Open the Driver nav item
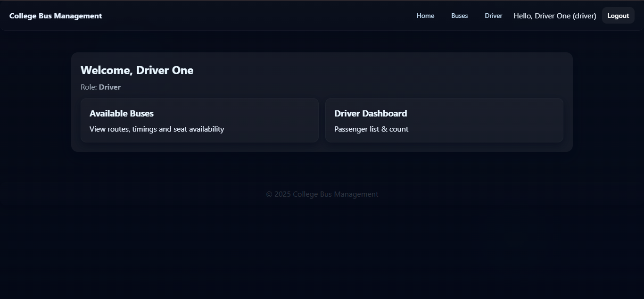Viewport: 644px width, 299px height. point(494,16)
